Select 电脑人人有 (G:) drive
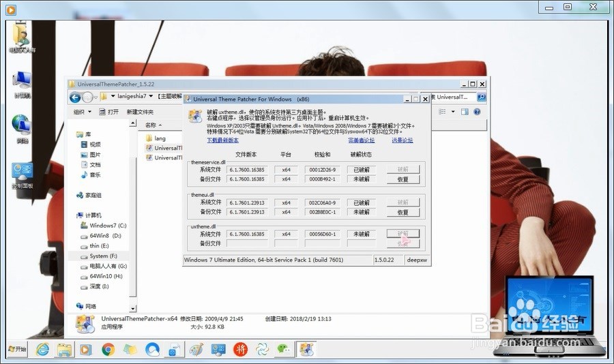The height and width of the screenshot is (364, 614). [x=104, y=266]
